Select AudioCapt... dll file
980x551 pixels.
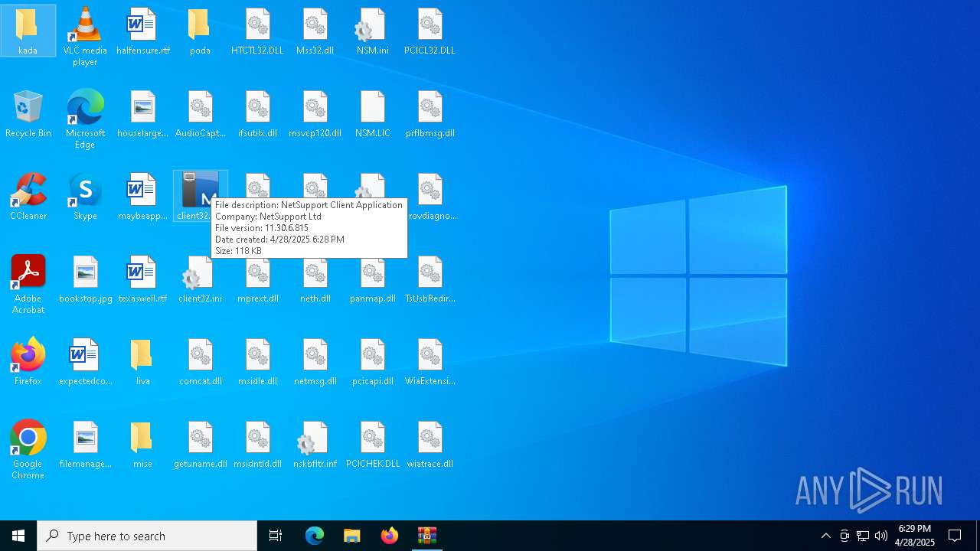click(200, 113)
